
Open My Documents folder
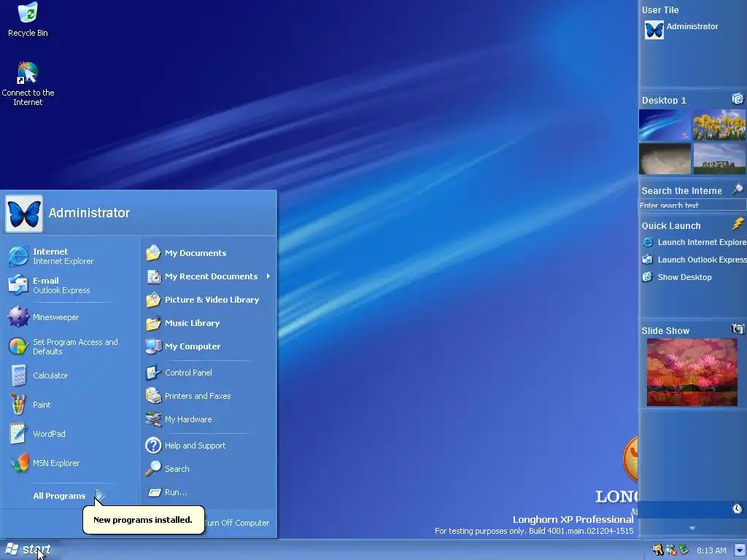186,253
